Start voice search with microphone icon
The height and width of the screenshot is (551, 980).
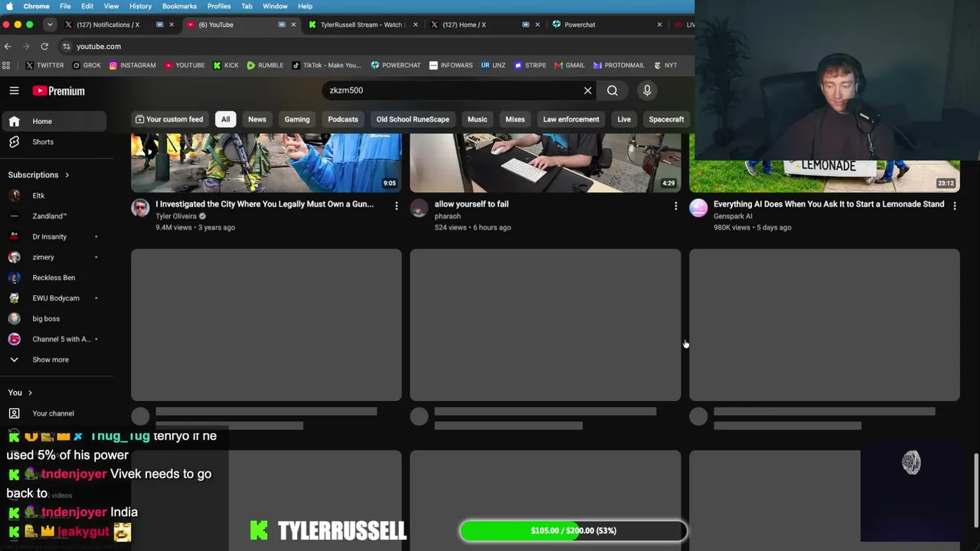[647, 90]
